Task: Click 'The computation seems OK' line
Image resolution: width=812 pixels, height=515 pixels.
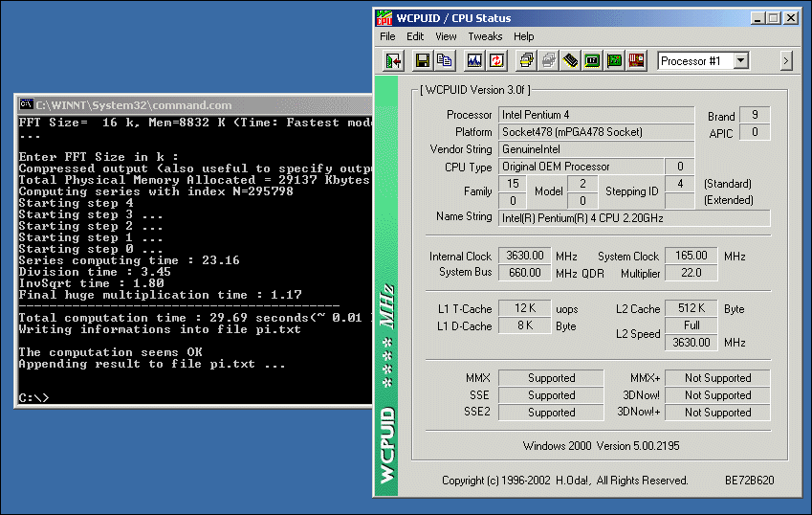Action: pyautogui.click(x=110, y=352)
